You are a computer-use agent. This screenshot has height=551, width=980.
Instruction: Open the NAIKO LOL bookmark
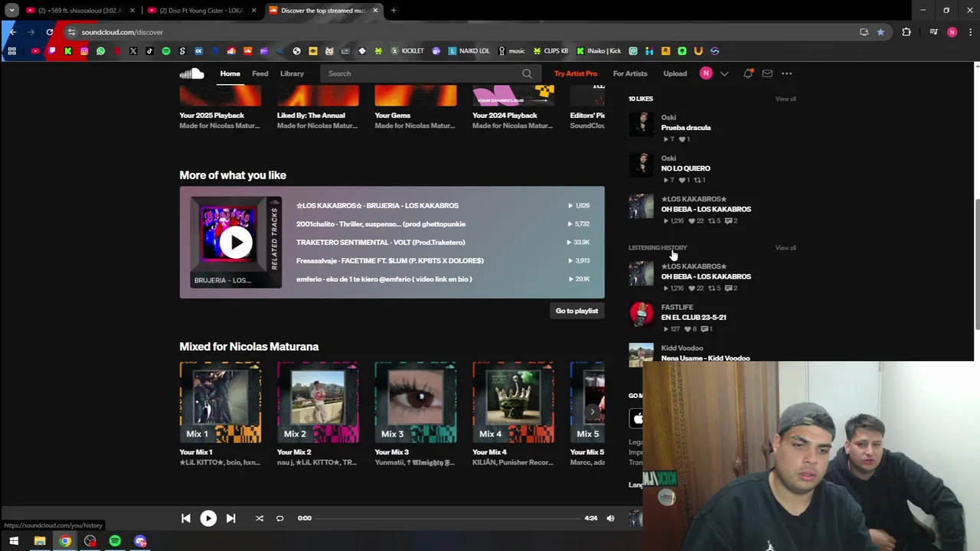(469, 51)
